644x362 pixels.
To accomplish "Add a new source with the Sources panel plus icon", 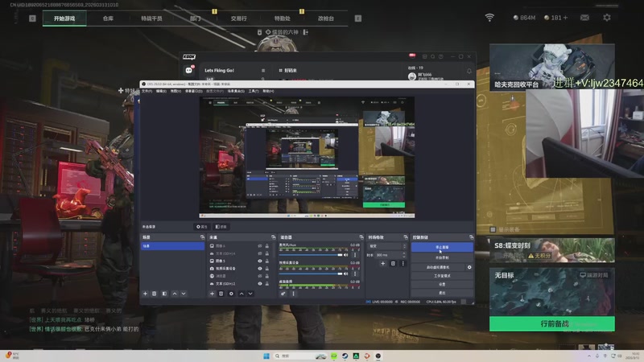I will pos(212,294).
